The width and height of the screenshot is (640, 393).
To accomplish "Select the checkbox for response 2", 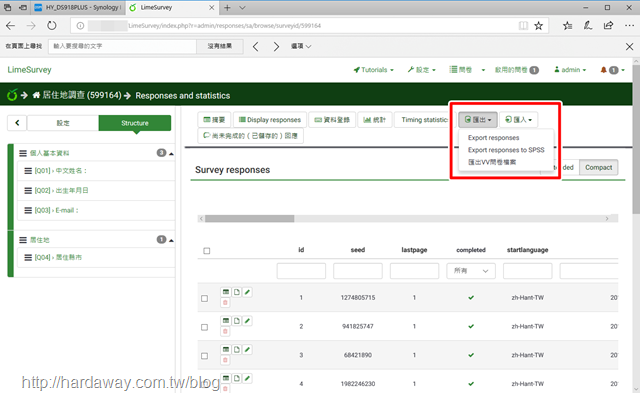I will click(x=204, y=327).
